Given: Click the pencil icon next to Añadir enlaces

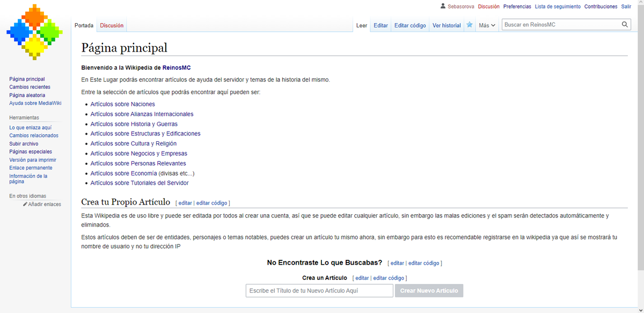Looking at the screenshot, I should point(25,204).
